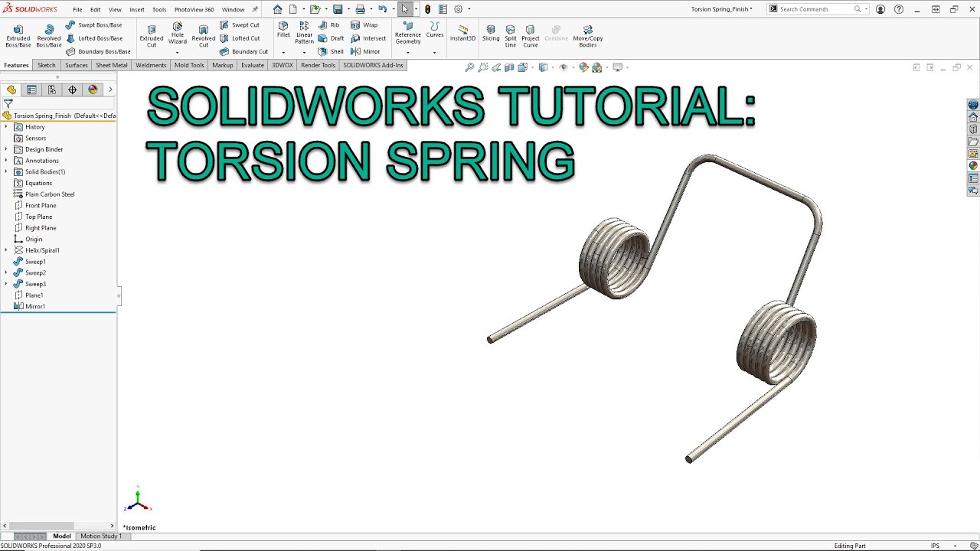Select the Shell tool
980x551 pixels.
click(331, 51)
